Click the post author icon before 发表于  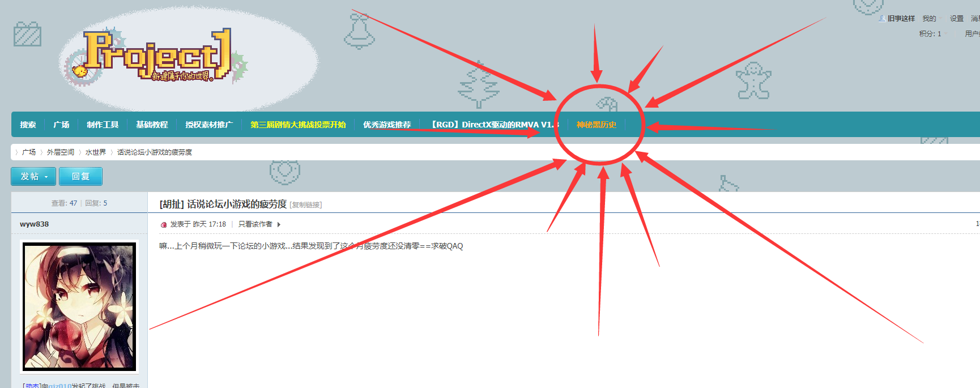pyautogui.click(x=164, y=224)
